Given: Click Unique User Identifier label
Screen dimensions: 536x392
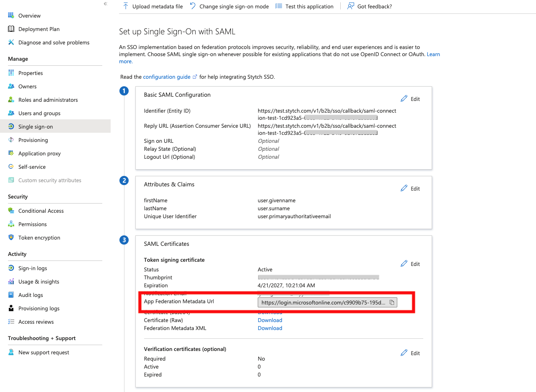Looking at the screenshot, I should click(170, 217).
